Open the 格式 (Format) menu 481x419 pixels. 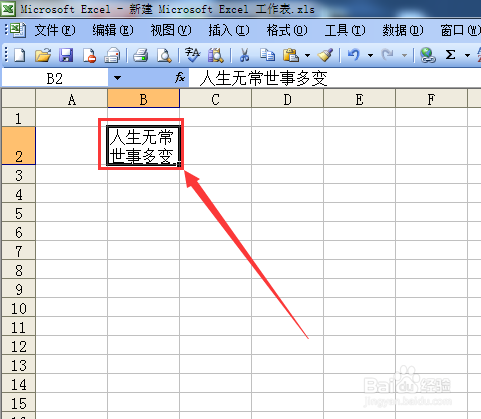coord(287,31)
